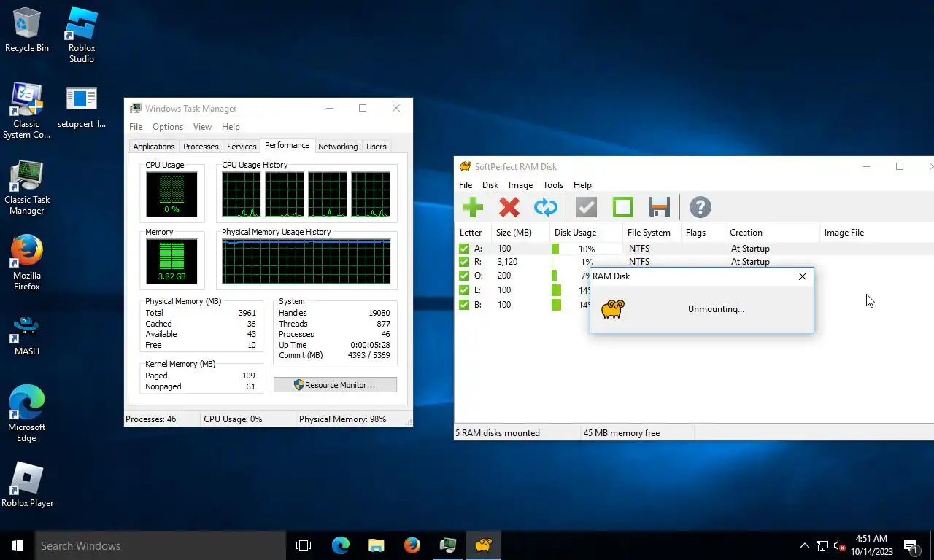Open RAM Disk Disk menu
934x560 pixels.
[x=490, y=185]
